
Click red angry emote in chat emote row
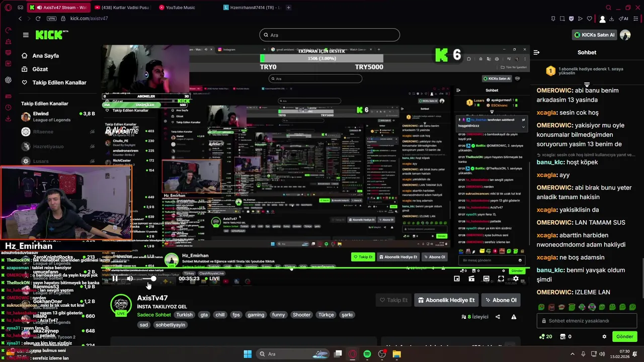(x=551, y=307)
